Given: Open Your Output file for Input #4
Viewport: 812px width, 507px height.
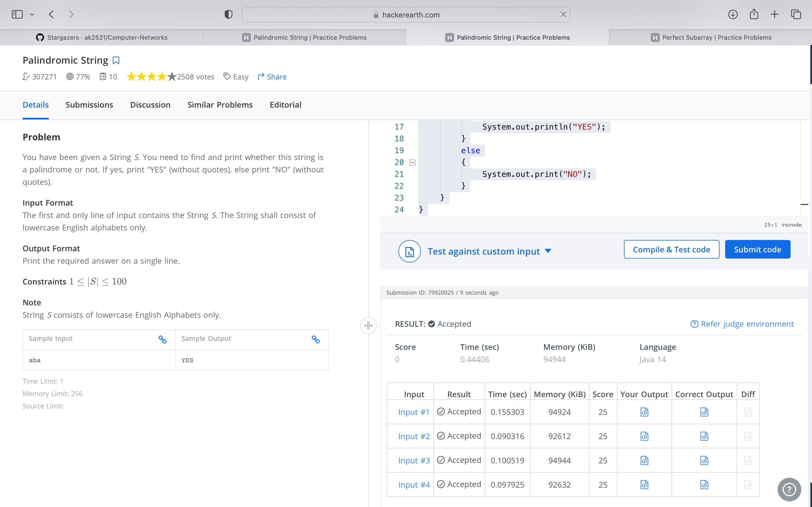Looking at the screenshot, I should coord(644,484).
